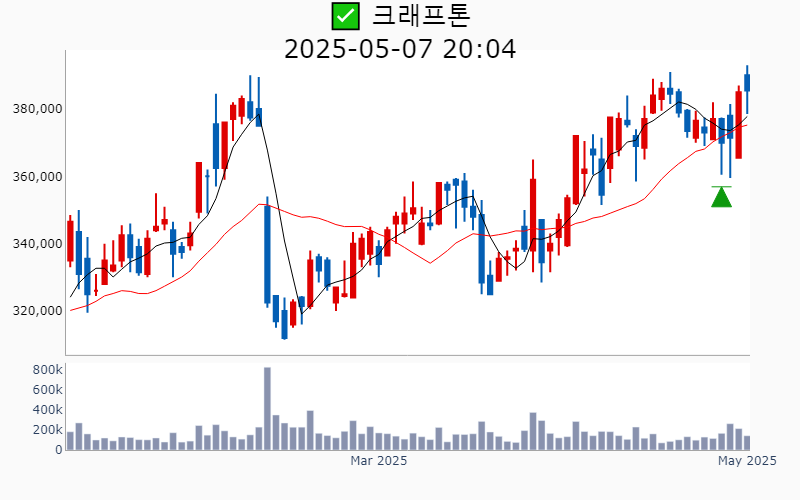This screenshot has height=500, width=800.
Task: Click the 380,000 price axis label
Action: pyautogui.click(x=37, y=109)
